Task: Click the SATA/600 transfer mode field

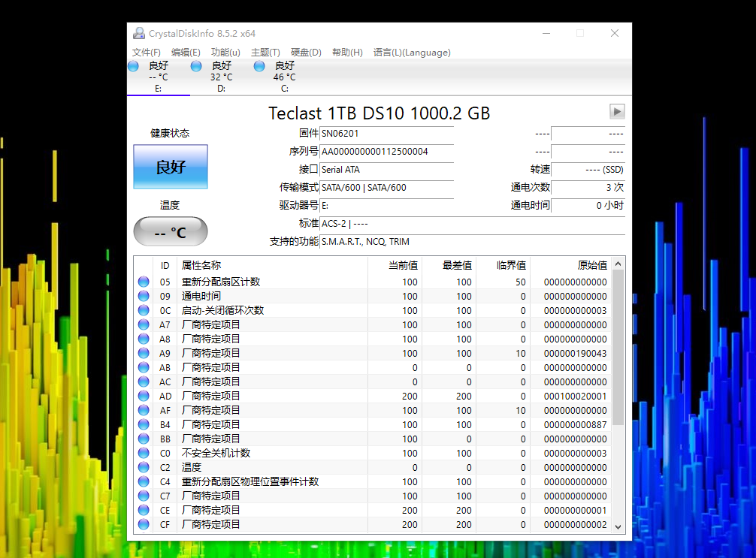Action: point(387,188)
